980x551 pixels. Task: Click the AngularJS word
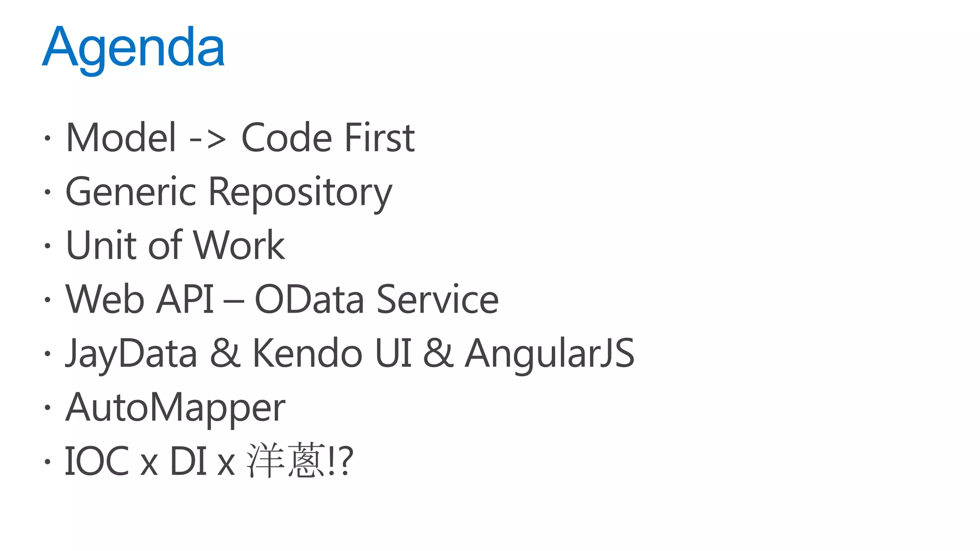pos(550,353)
